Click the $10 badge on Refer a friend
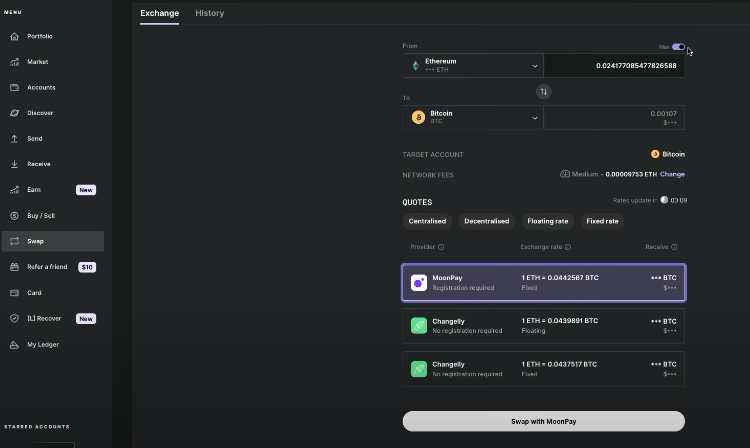 87,267
